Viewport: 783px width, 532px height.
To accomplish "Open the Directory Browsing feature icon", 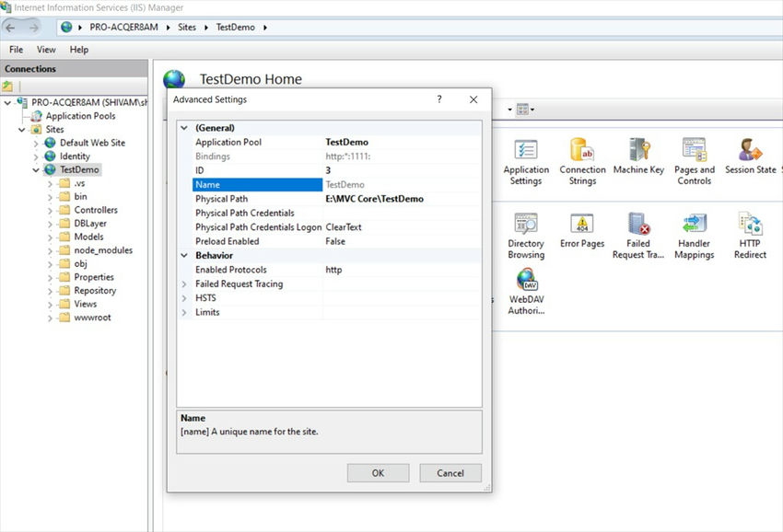I will (x=526, y=236).
